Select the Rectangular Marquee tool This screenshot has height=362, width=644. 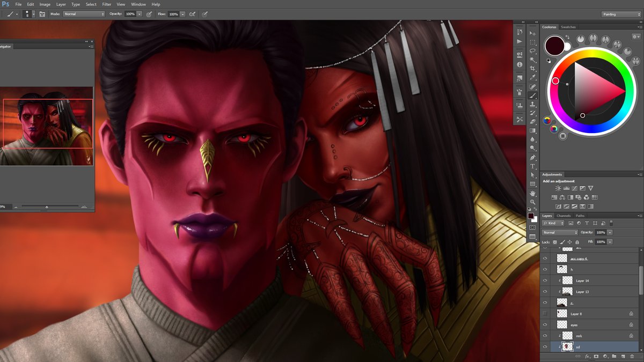point(532,42)
